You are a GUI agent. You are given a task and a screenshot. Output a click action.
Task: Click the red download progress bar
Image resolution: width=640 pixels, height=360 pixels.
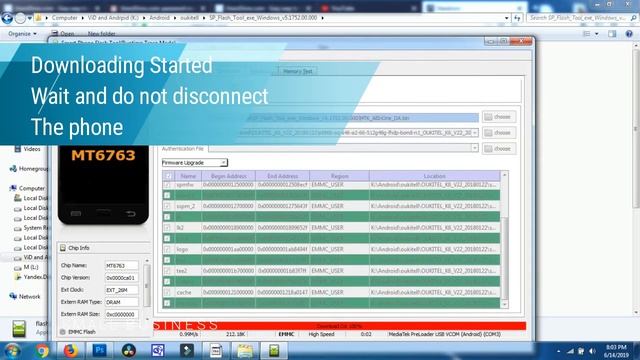pos(339,326)
